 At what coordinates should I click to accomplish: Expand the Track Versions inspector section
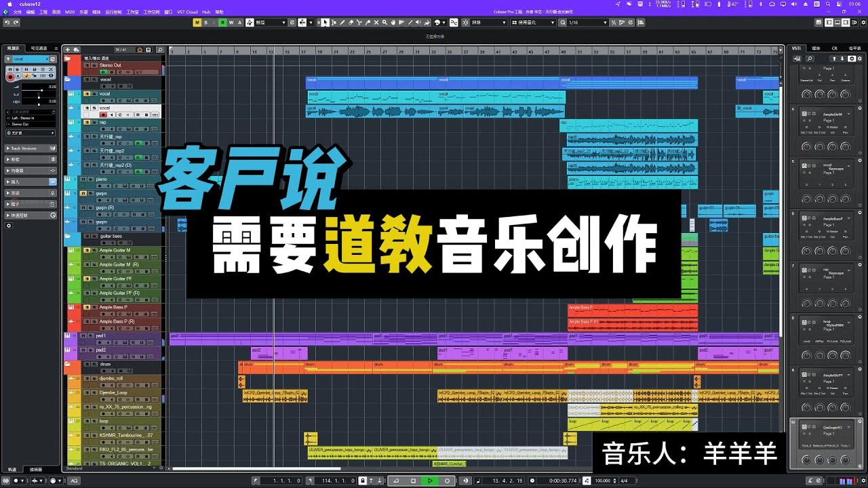click(x=31, y=148)
